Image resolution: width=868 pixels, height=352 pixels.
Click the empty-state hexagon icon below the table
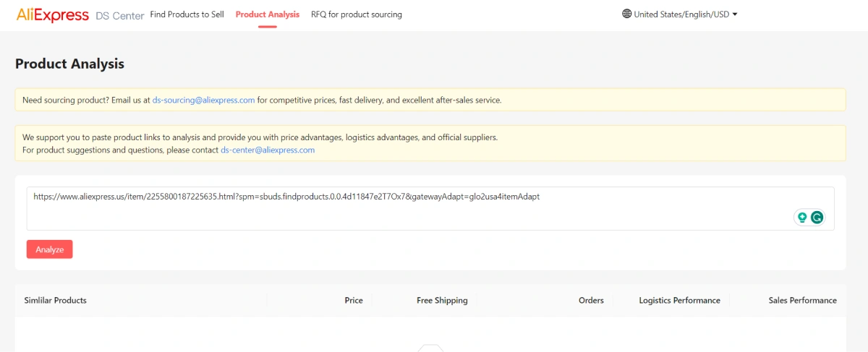click(x=430, y=348)
